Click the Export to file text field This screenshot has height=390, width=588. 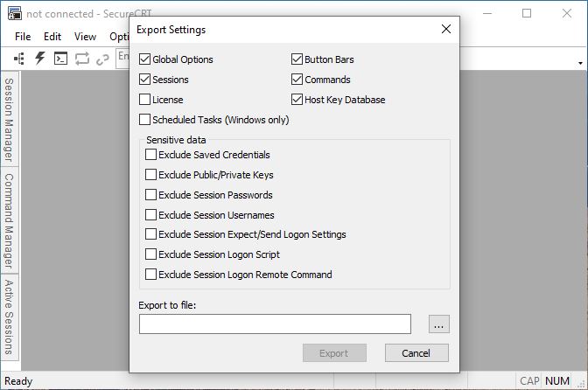point(275,324)
